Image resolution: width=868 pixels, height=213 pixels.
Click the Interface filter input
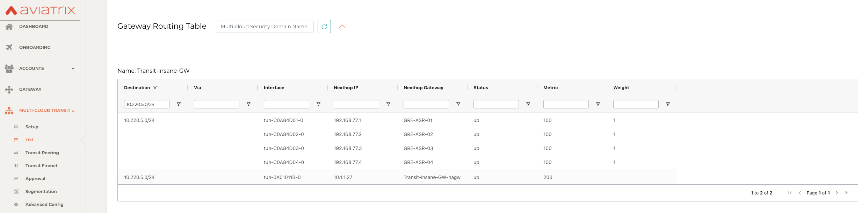coord(287,104)
